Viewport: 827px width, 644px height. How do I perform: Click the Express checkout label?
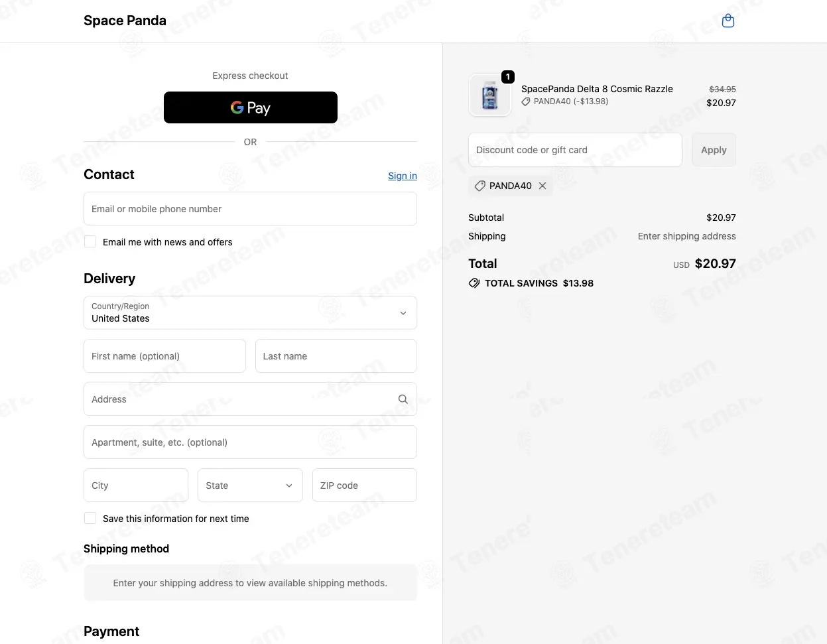click(250, 76)
